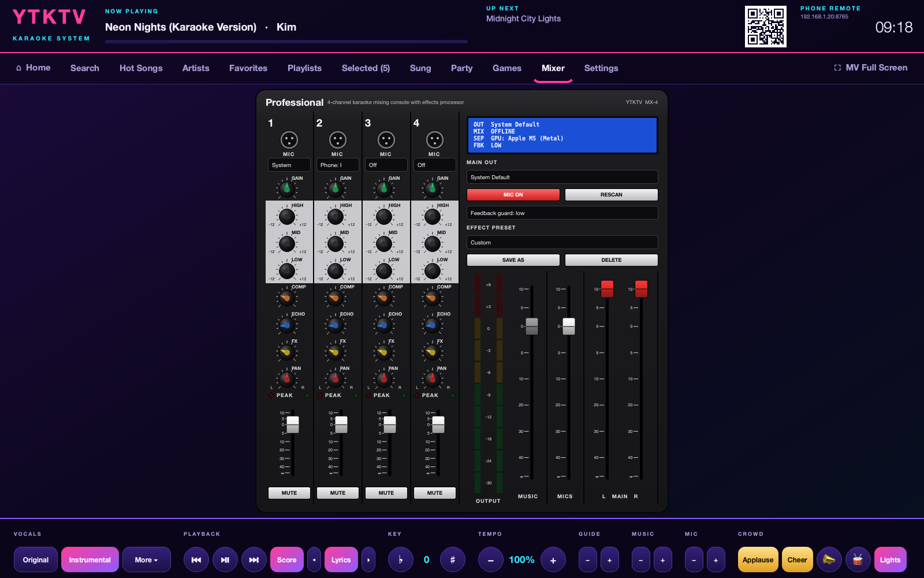Decrease guide volume with minus button
This screenshot has width=924, height=578.
click(x=588, y=560)
